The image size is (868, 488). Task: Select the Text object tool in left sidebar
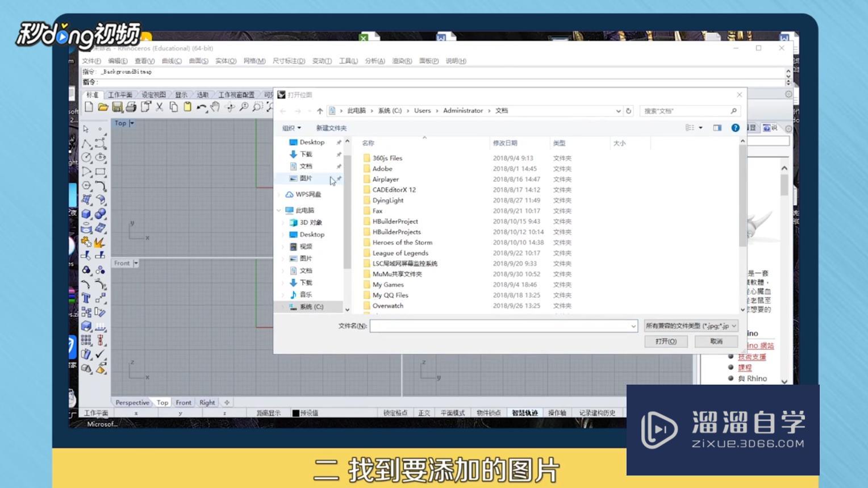pyautogui.click(x=86, y=298)
